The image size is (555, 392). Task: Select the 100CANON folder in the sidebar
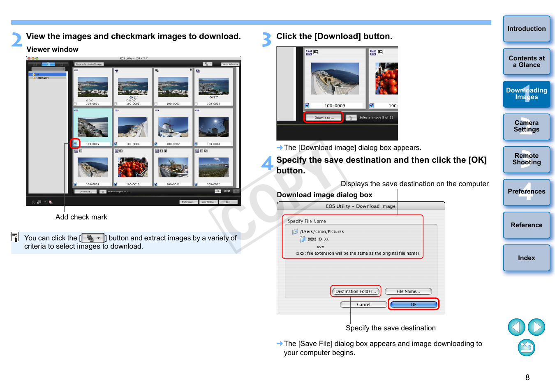48,78
